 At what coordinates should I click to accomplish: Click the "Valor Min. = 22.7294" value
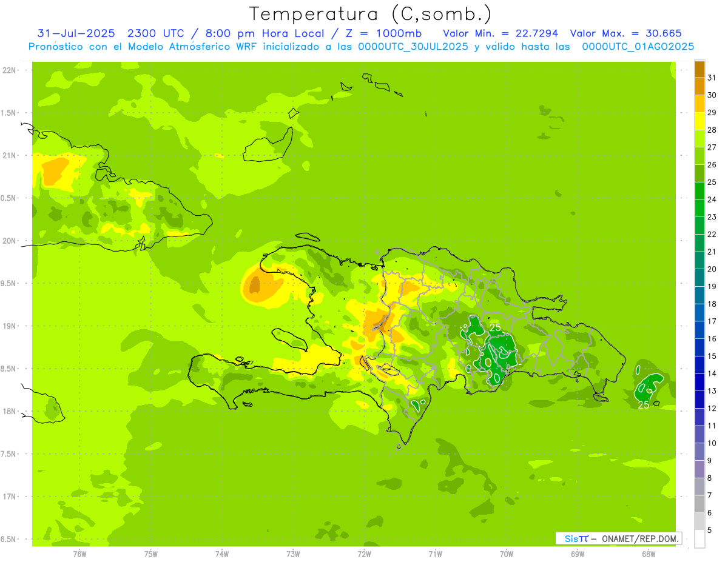(x=500, y=33)
